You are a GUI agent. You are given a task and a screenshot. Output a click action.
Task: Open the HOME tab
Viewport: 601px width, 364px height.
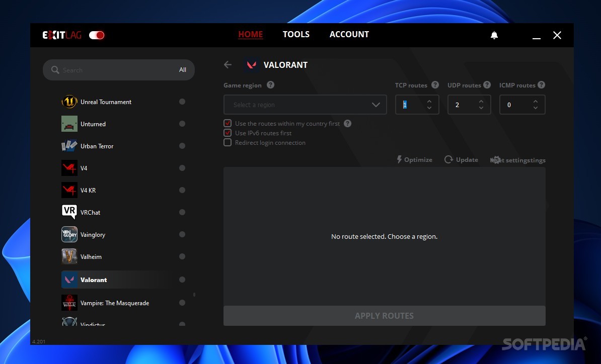[x=251, y=35]
